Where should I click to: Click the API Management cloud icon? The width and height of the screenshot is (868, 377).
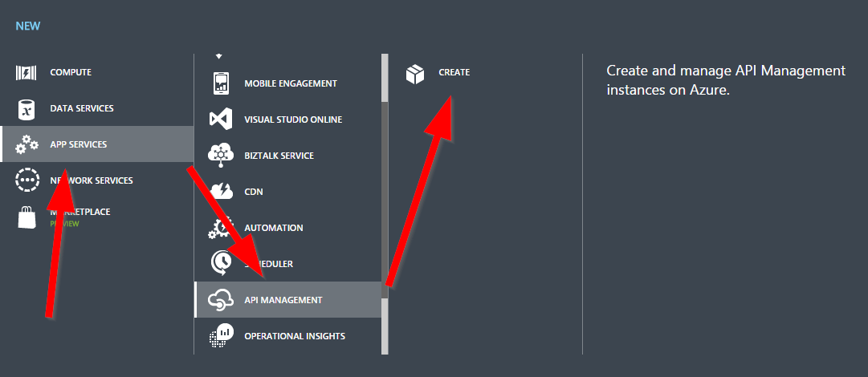pyautogui.click(x=220, y=300)
